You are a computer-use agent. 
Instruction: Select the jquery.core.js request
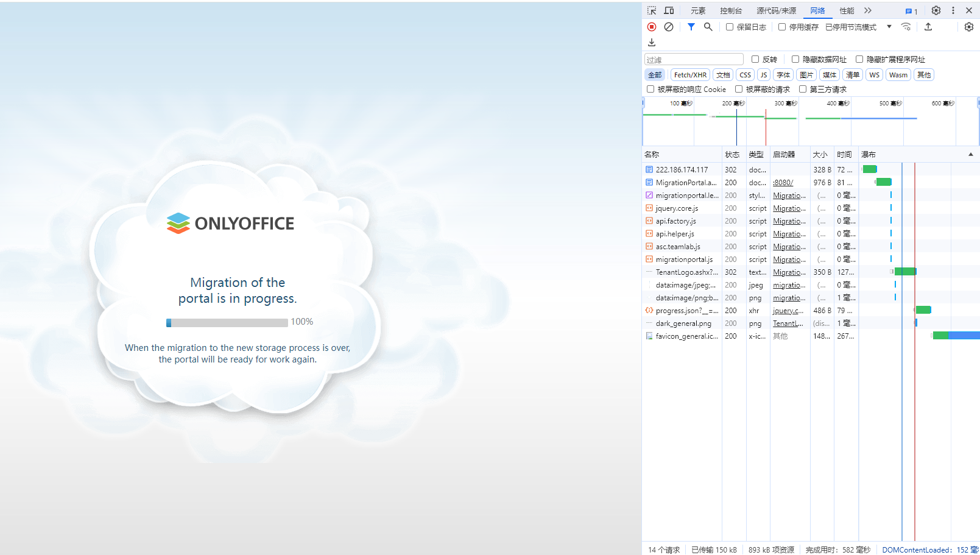pyautogui.click(x=811, y=208)
